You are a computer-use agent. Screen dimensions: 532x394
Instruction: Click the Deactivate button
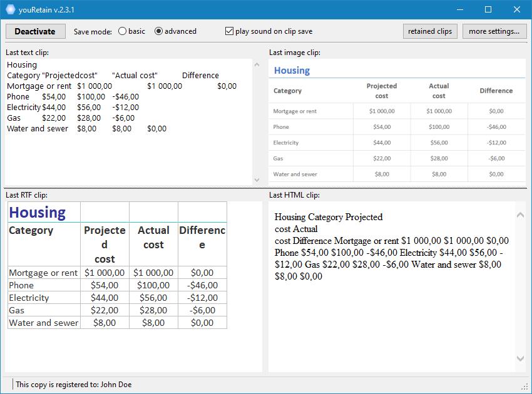tap(35, 31)
